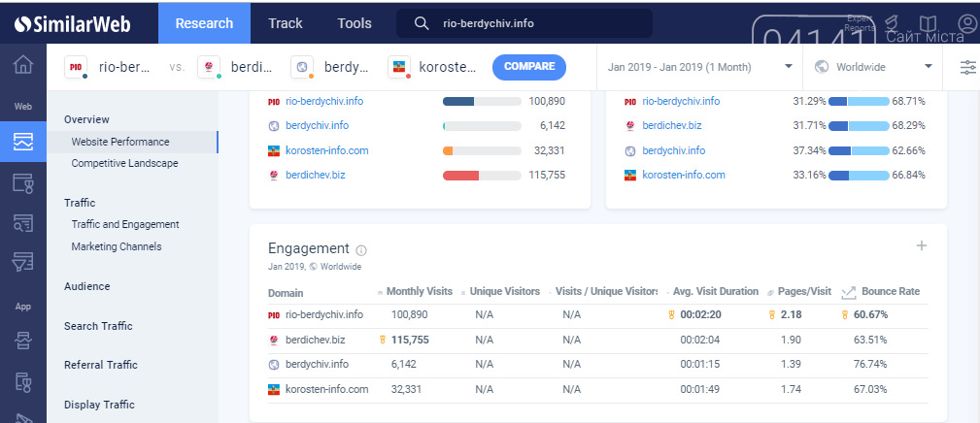
Task: Open korosten-info.com link in visits card
Action: point(327,150)
